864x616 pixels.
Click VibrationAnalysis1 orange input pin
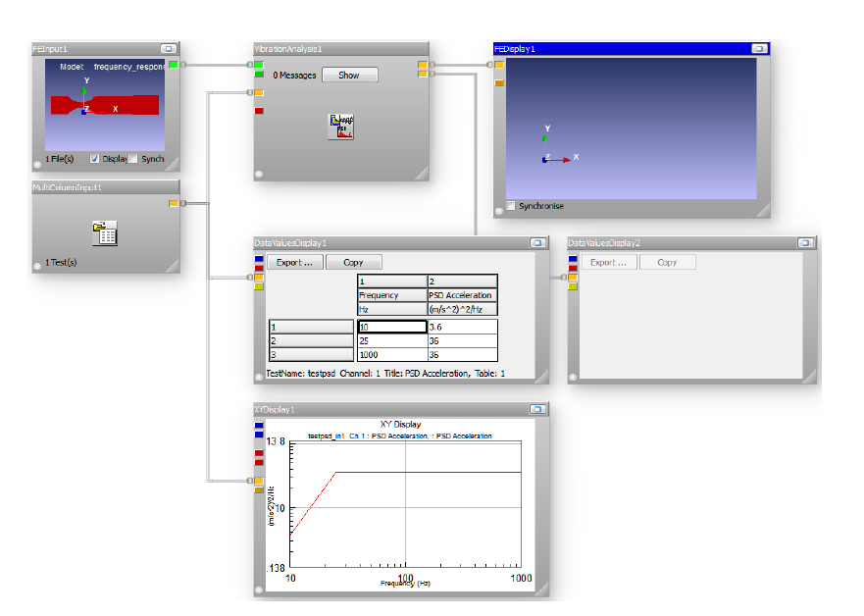259,92
